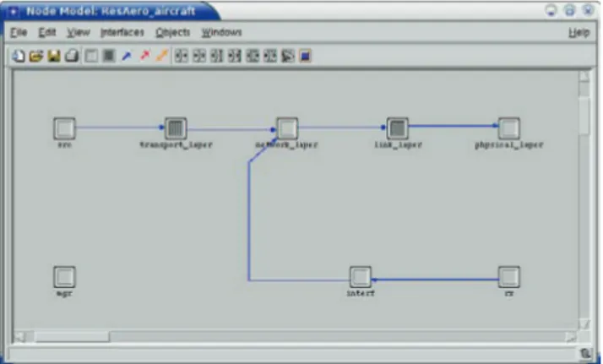Image resolution: width=603 pixels, height=364 pixels.
Task: Open the Objects menu
Action: point(172,32)
